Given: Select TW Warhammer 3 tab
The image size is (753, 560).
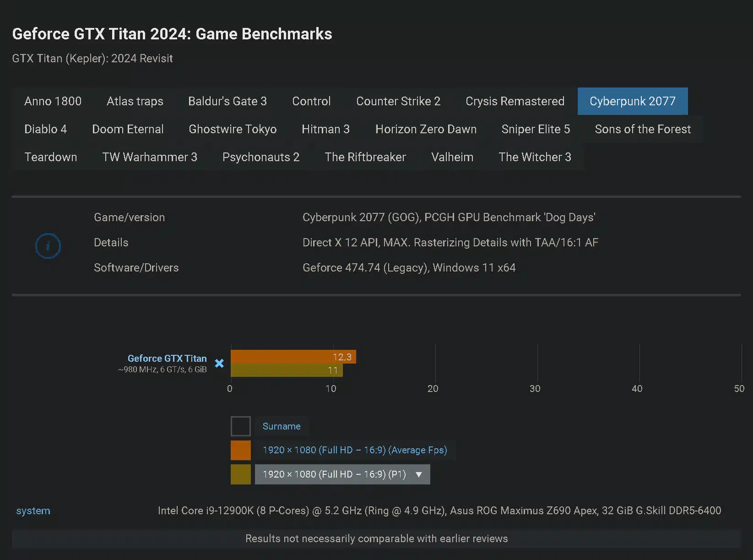Looking at the screenshot, I should (150, 157).
